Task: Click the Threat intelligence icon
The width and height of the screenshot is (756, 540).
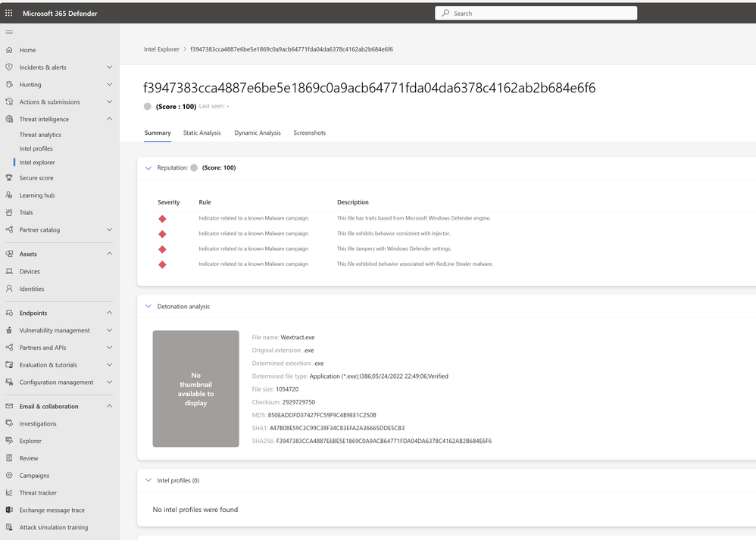Action: 9,119
